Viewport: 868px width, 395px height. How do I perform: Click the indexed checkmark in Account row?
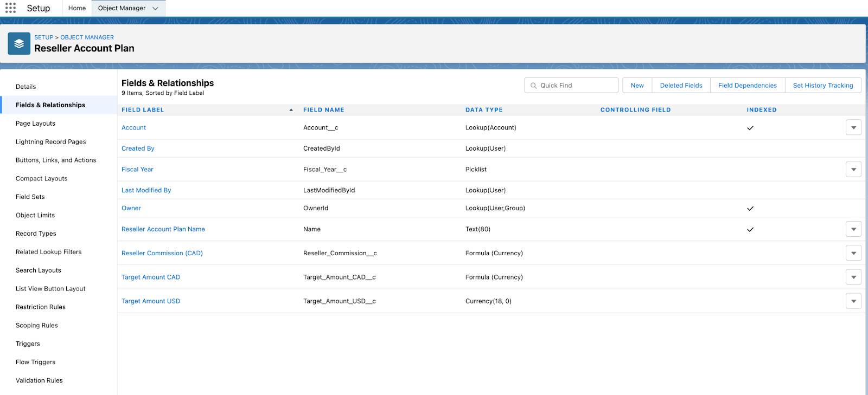coord(750,128)
